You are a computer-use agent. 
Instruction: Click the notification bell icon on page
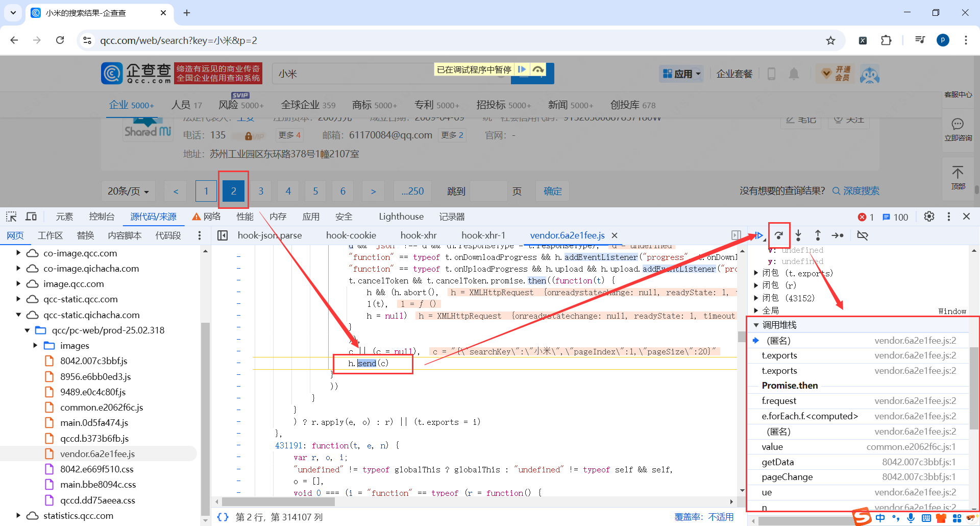pos(794,74)
